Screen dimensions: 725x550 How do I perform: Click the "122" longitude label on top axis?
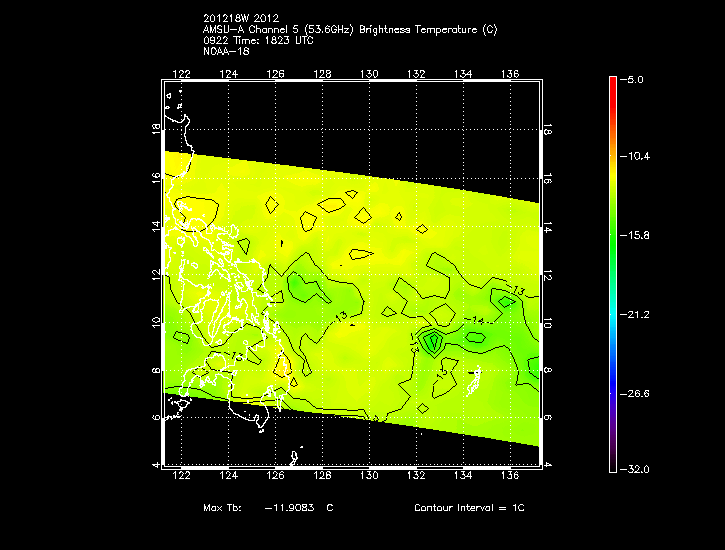click(x=181, y=74)
